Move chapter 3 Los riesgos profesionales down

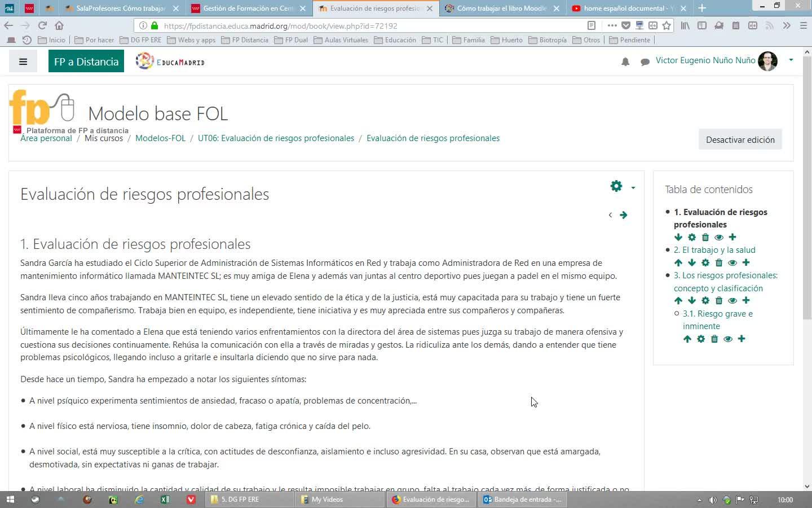(692, 300)
